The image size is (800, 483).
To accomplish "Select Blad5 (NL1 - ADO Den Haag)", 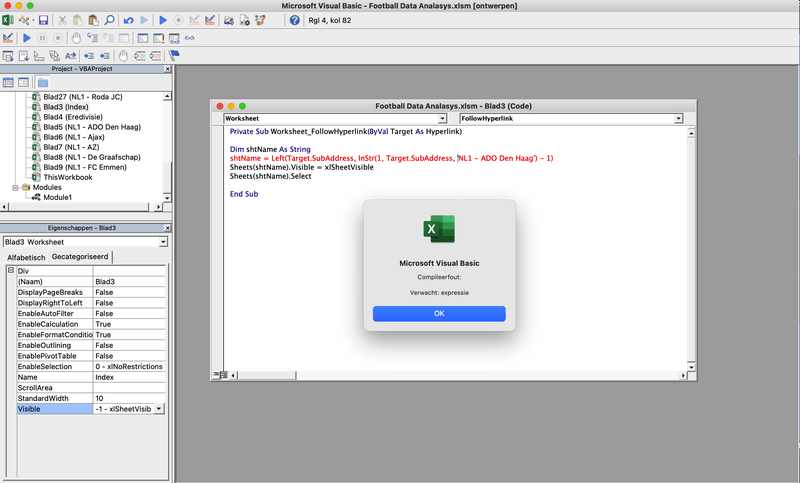I will pos(92,127).
